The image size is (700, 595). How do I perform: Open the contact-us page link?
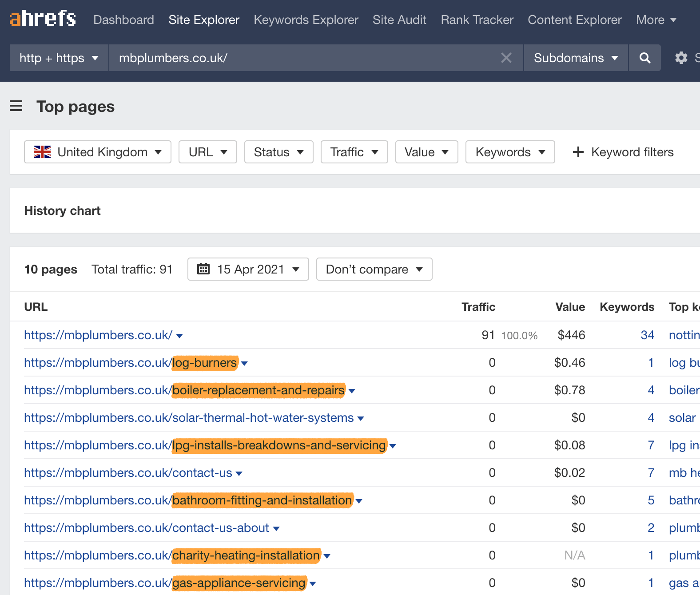point(128,473)
